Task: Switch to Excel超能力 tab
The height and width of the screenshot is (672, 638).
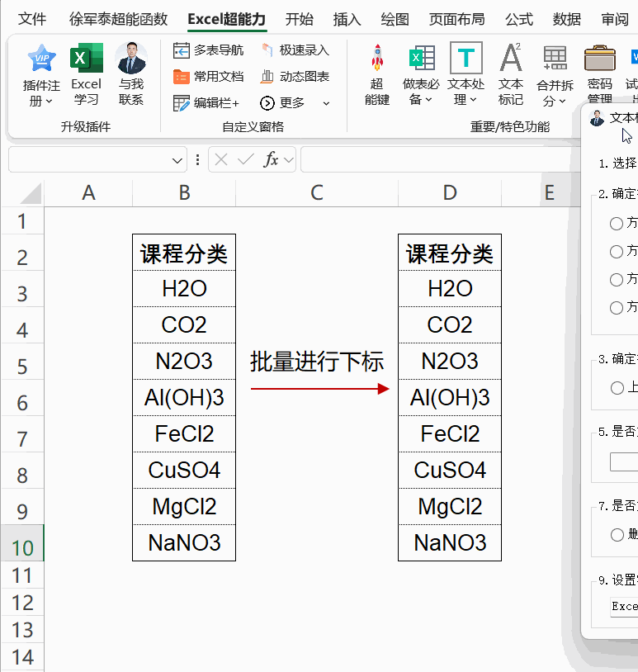Action: pos(227,19)
